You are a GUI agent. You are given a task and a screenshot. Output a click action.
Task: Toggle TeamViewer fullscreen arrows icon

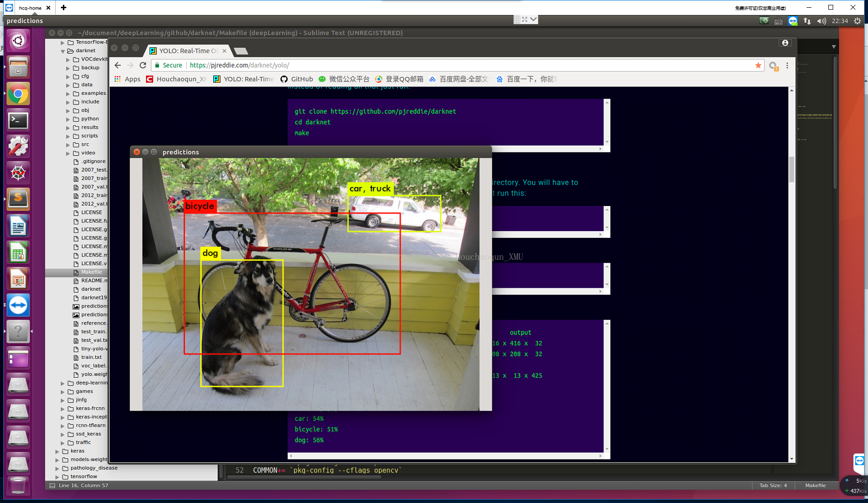point(525,19)
